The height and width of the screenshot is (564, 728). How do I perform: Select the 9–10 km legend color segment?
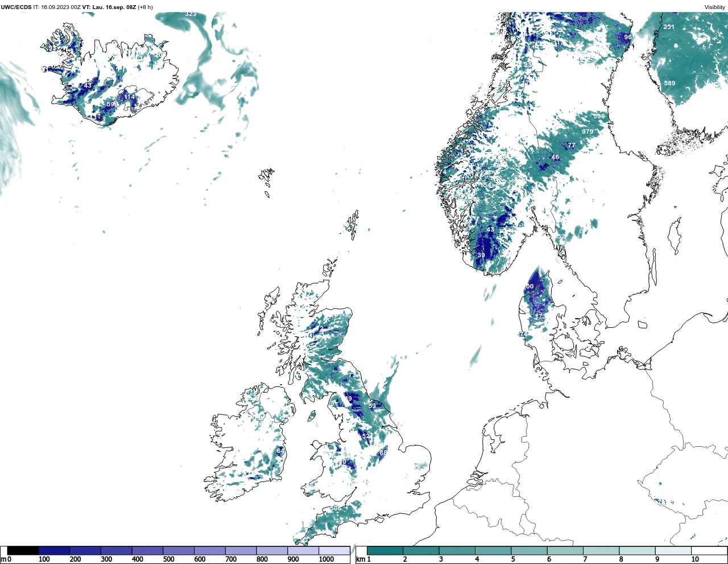click(673, 550)
